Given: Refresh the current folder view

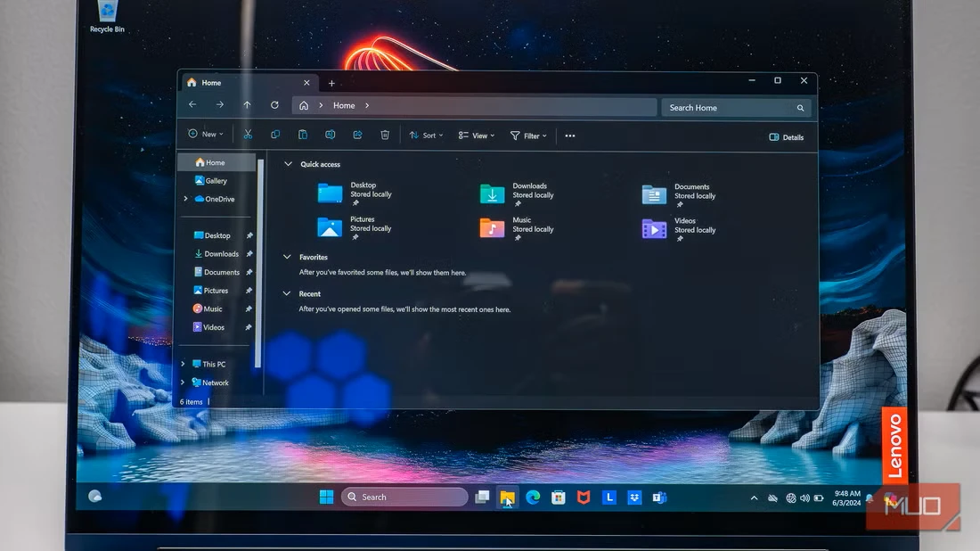Looking at the screenshot, I should [274, 105].
